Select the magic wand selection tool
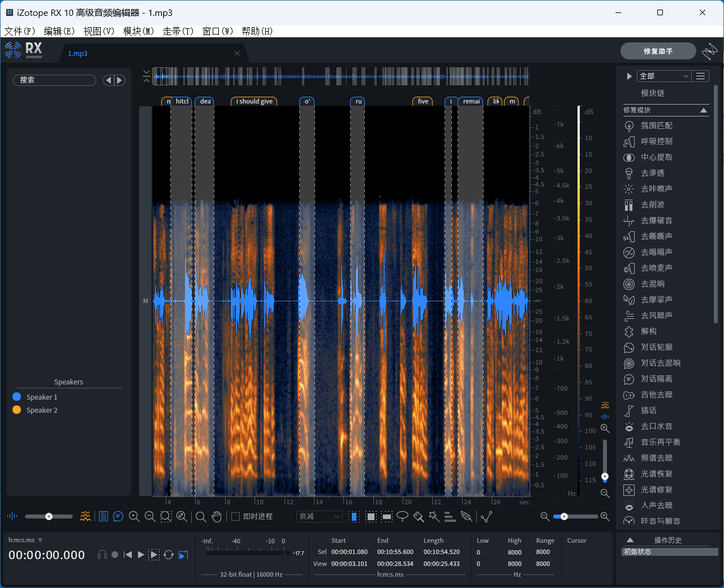 (434, 516)
